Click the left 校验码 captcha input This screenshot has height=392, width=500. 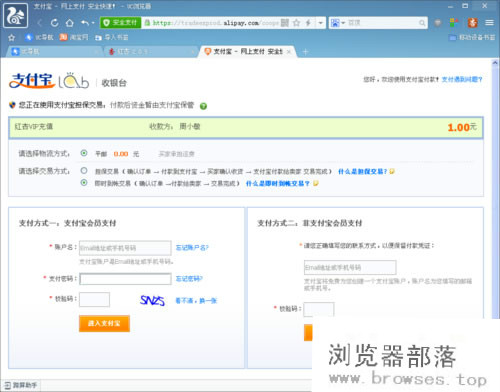point(95,299)
